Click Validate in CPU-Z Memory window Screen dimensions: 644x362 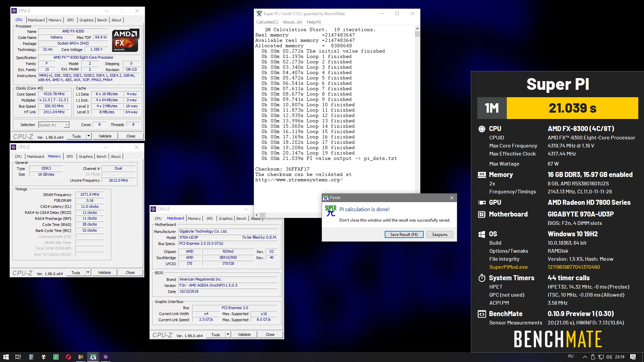coord(104,273)
